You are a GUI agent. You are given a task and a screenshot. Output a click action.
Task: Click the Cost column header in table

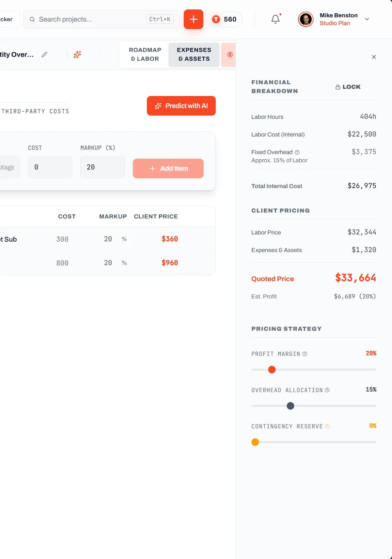pyautogui.click(x=67, y=216)
